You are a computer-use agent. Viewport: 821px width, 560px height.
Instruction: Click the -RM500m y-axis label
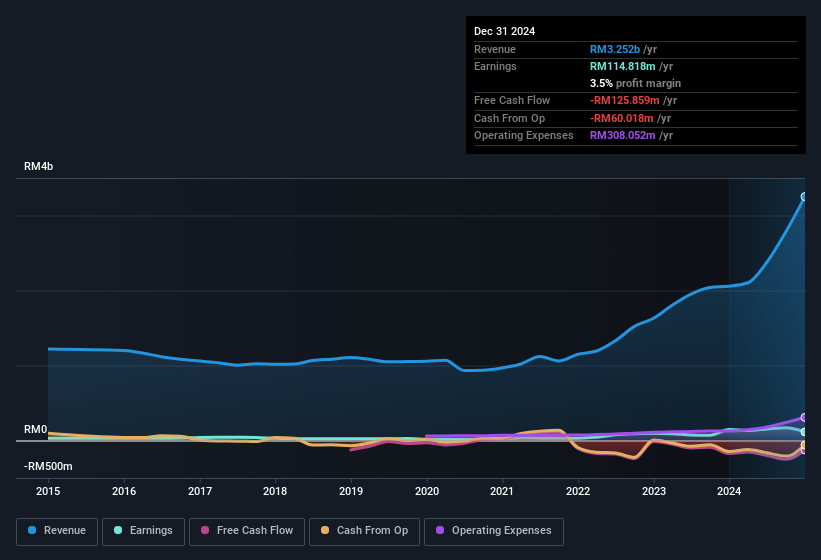(48, 466)
